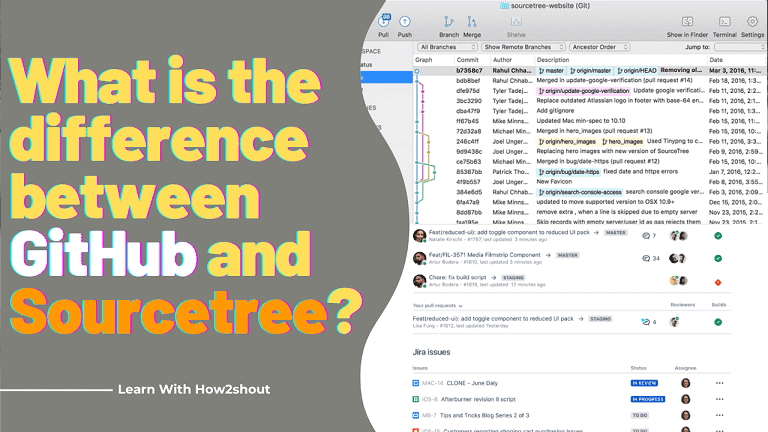Image resolution: width=768 pixels, height=432 pixels.
Task: Open Sourcetree Settings gear icon
Action: [x=752, y=22]
